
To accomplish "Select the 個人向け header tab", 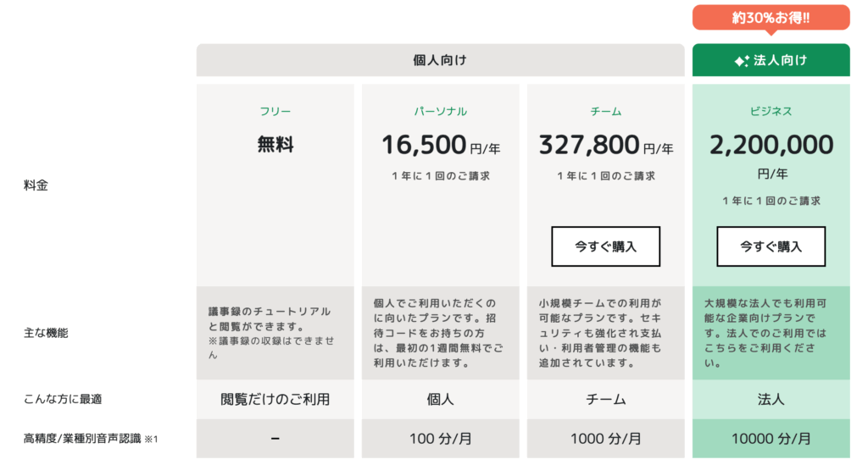I will [x=440, y=60].
